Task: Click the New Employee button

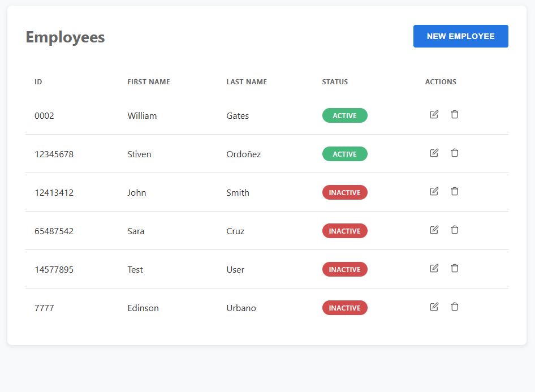Action: 460,36
